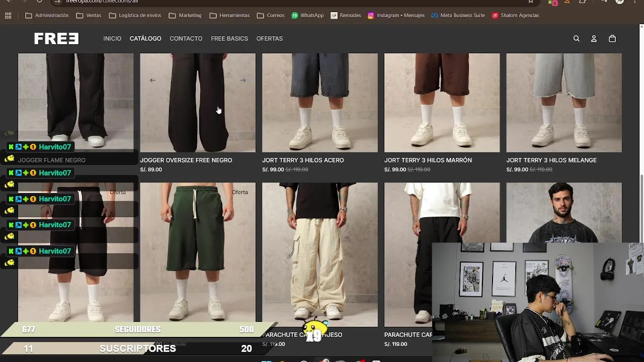The height and width of the screenshot is (362, 644).
Task: Open the Remsides bookmark
Action: (x=346, y=16)
